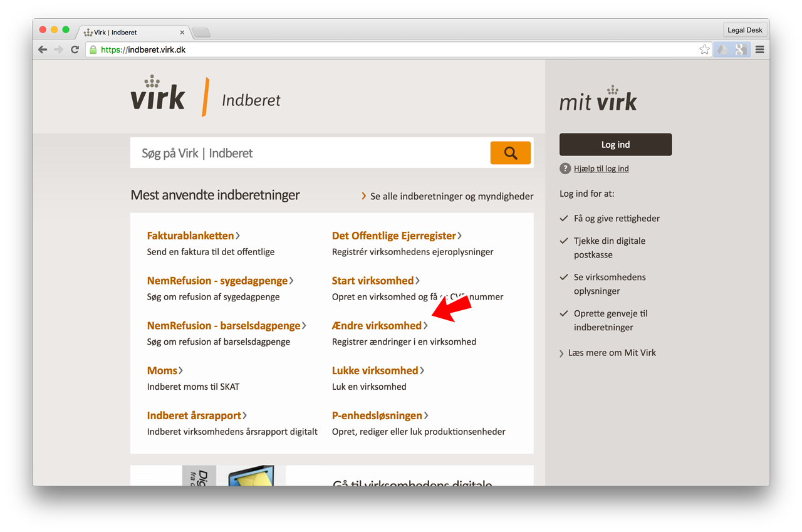
Task: Select the Virk | Indberet tab
Action: (133, 33)
